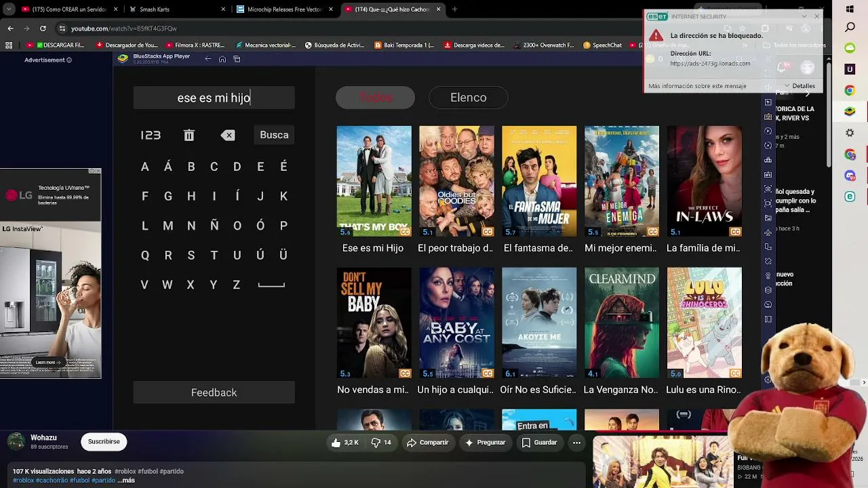Open the Lulu is a Rhinoceros poster

click(x=705, y=323)
